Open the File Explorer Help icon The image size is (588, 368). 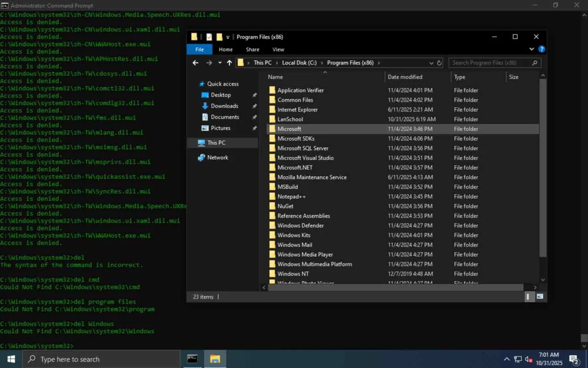542,49
